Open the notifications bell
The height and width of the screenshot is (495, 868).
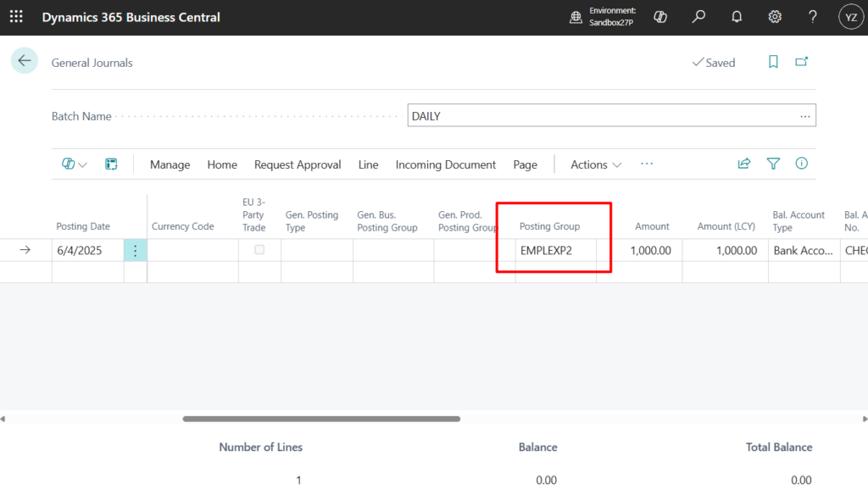(737, 17)
